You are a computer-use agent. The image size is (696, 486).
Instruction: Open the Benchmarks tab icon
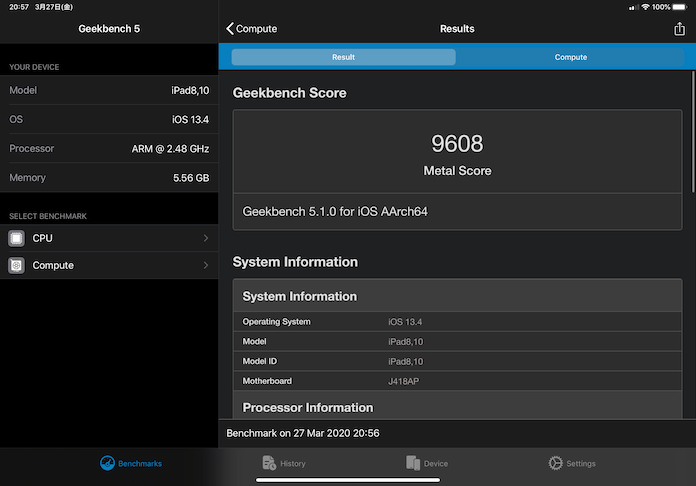tap(107, 463)
